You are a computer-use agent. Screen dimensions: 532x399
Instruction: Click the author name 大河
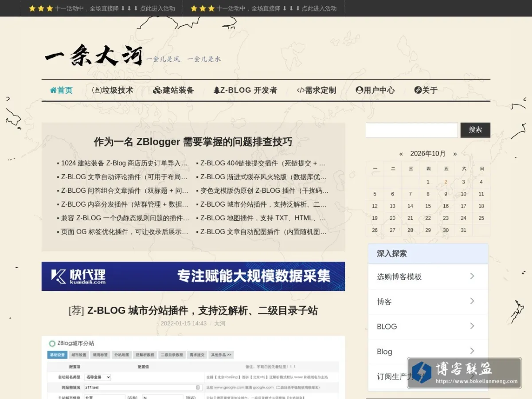pos(220,324)
